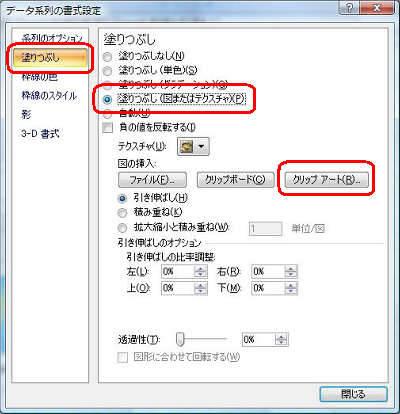Switch to 枠線のスタイル category
The width and height of the screenshot is (400, 414).
pos(49,96)
